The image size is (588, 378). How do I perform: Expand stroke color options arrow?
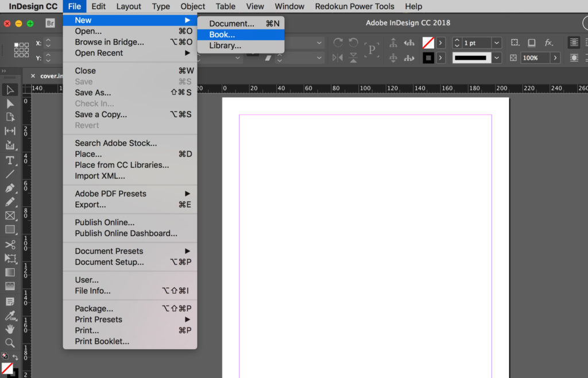point(440,58)
